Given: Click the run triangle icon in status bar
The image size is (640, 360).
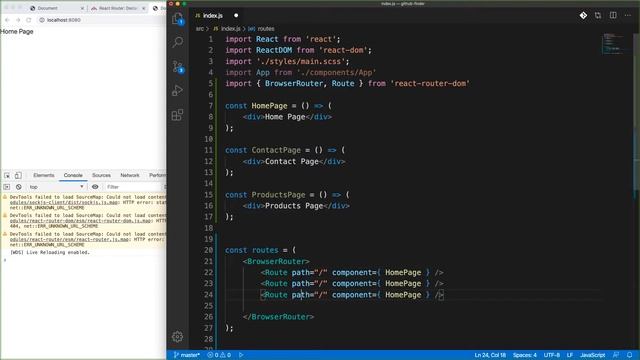Looking at the screenshot, I should pyautogui.click(x=241, y=355).
